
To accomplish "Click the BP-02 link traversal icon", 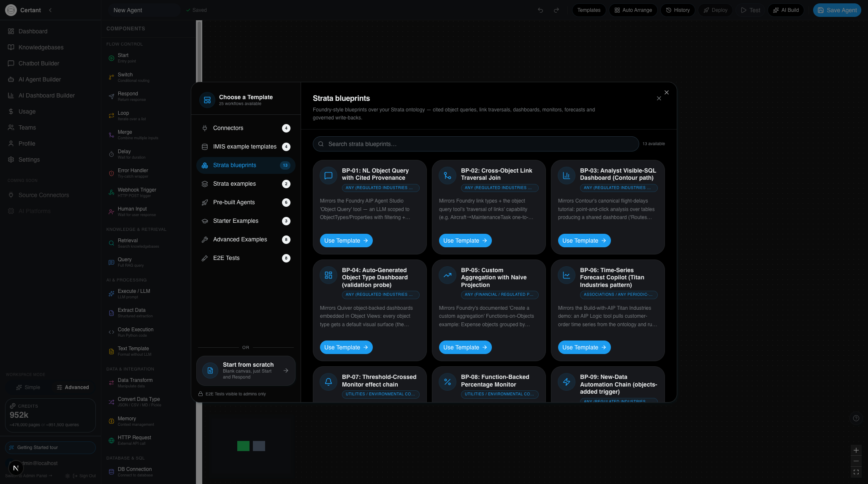I will tap(448, 176).
